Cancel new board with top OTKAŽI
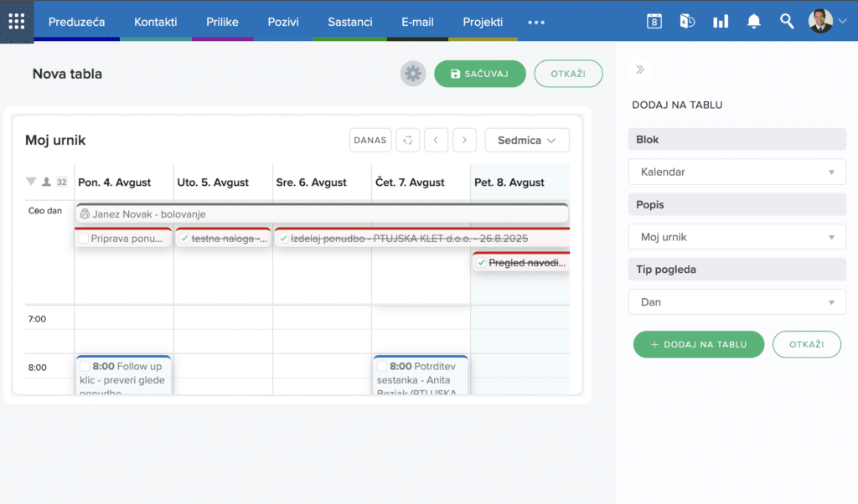The height and width of the screenshot is (504, 858). coord(569,74)
